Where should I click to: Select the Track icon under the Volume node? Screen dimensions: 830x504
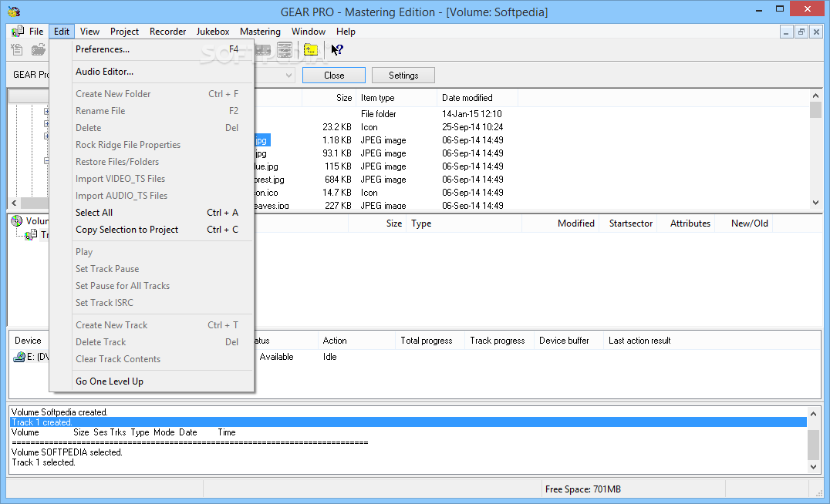coord(32,234)
